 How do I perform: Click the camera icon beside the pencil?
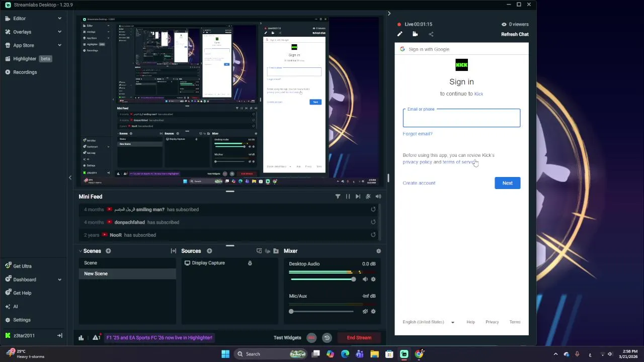click(415, 34)
